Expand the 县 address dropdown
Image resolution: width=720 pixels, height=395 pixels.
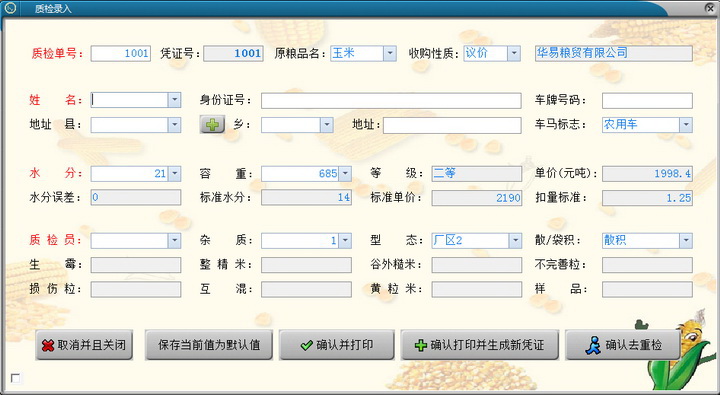pos(174,124)
